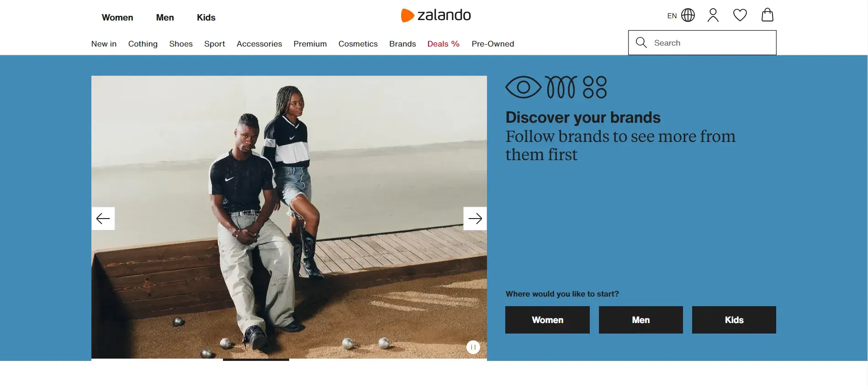This screenshot has width=868, height=386.
Task: Open the Deals % menu item
Action: pyautogui.click(x=443, y=44)
